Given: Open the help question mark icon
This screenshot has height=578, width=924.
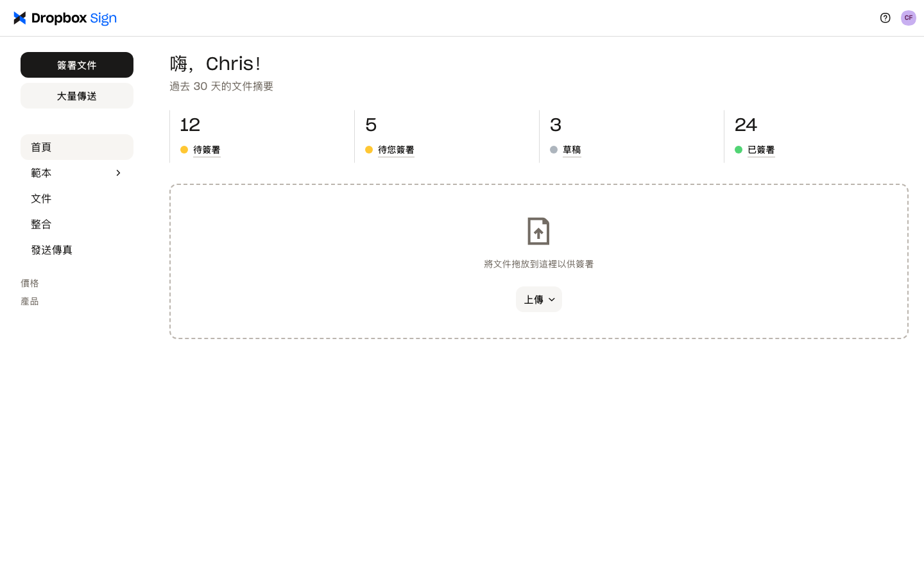Looking at the screenshot, I should [885, 18].
